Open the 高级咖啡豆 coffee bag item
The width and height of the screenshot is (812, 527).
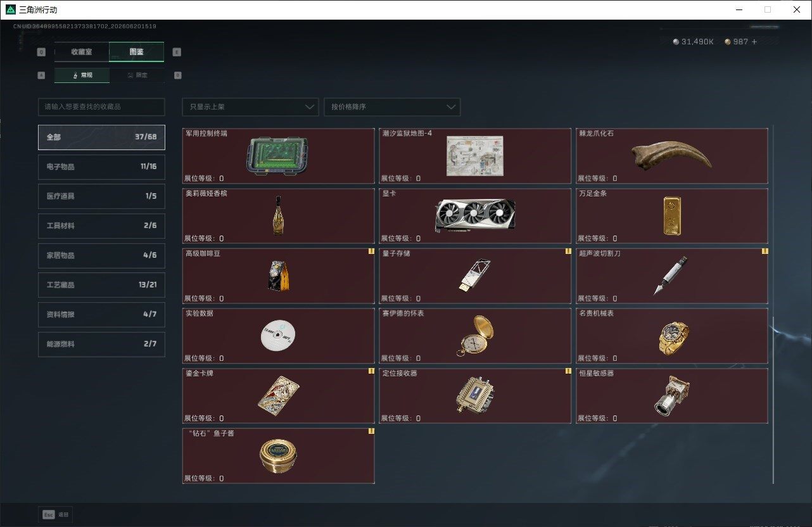[278, 276]
